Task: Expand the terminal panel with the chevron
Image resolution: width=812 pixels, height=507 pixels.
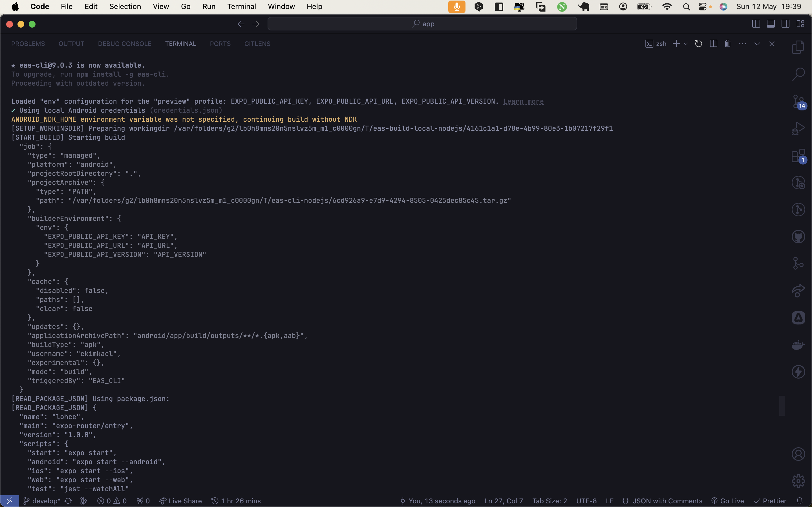Action: (757, 44)
